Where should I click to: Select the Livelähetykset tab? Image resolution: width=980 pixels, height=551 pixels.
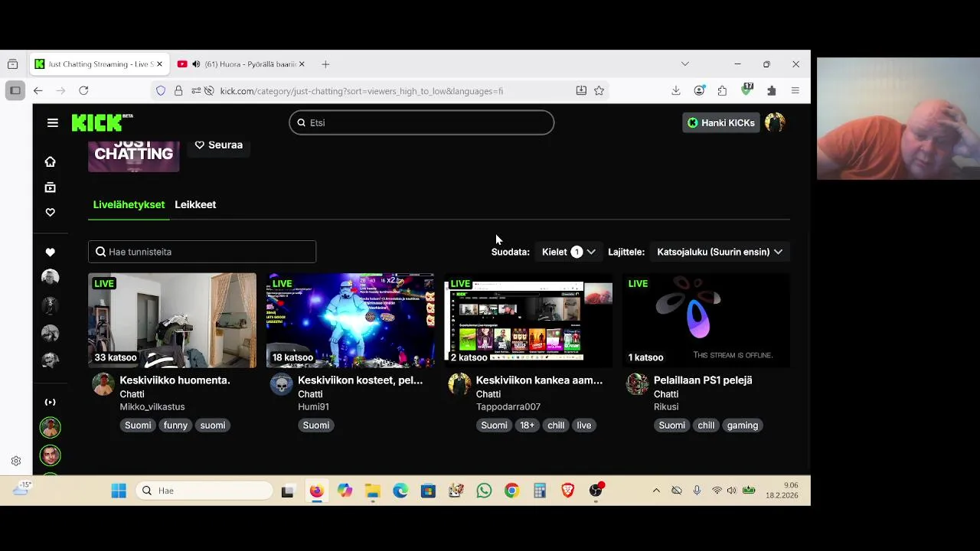[129, 204]
